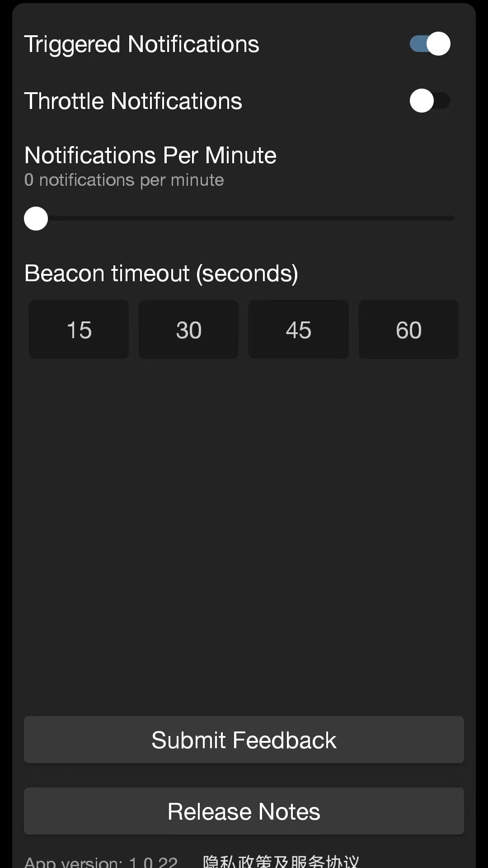The image size is (488, 868).
Task: View the Release Notes
Action: (x=244, y=811)
